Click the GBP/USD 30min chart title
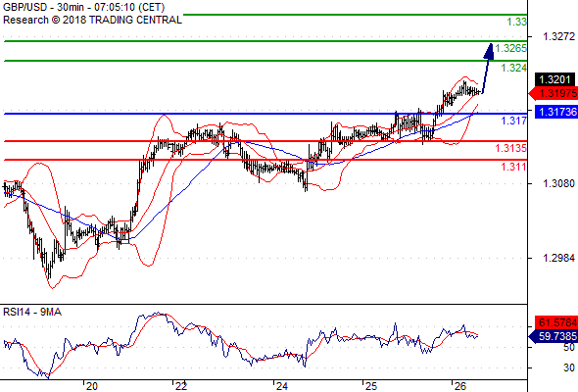 83,7
